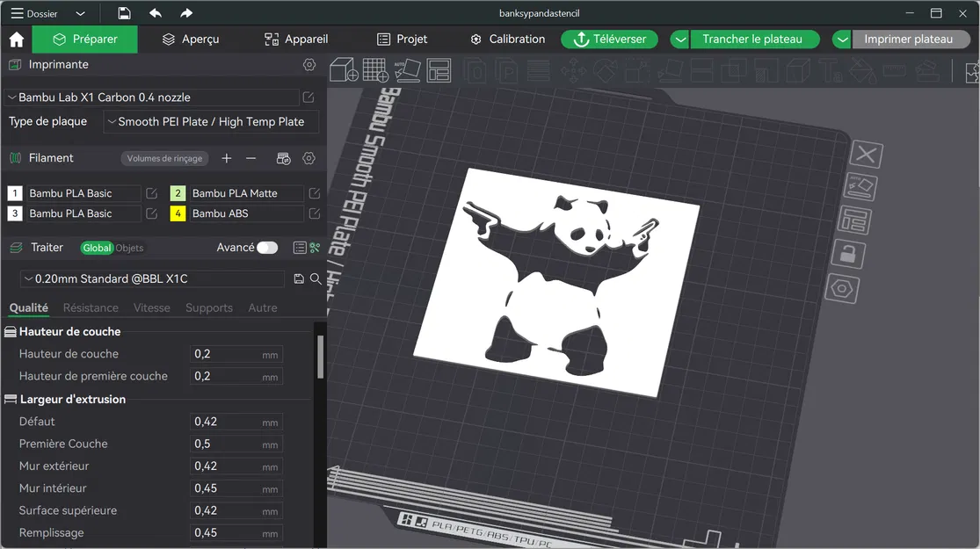Edit the Bambu Lab X1 Carbon printer preset
This screenshot has height=549, width=980.
pyautogui.click(x=309, y=98)
